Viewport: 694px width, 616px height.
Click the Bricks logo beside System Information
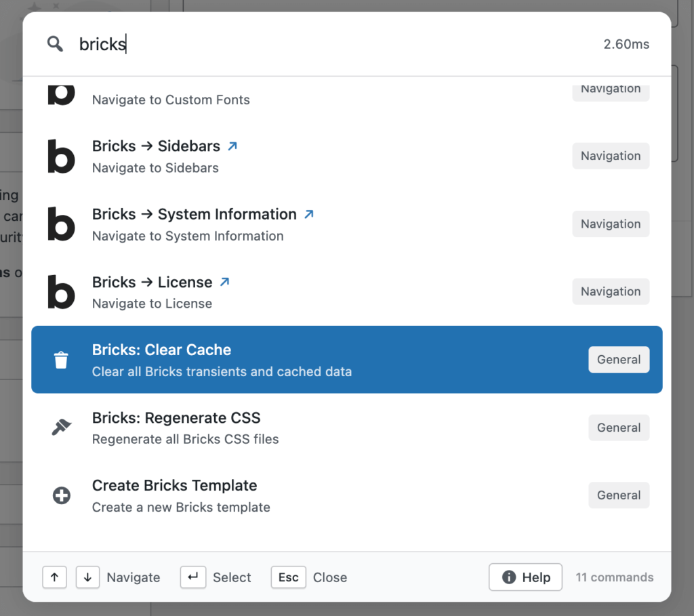(x=61, y=224)
